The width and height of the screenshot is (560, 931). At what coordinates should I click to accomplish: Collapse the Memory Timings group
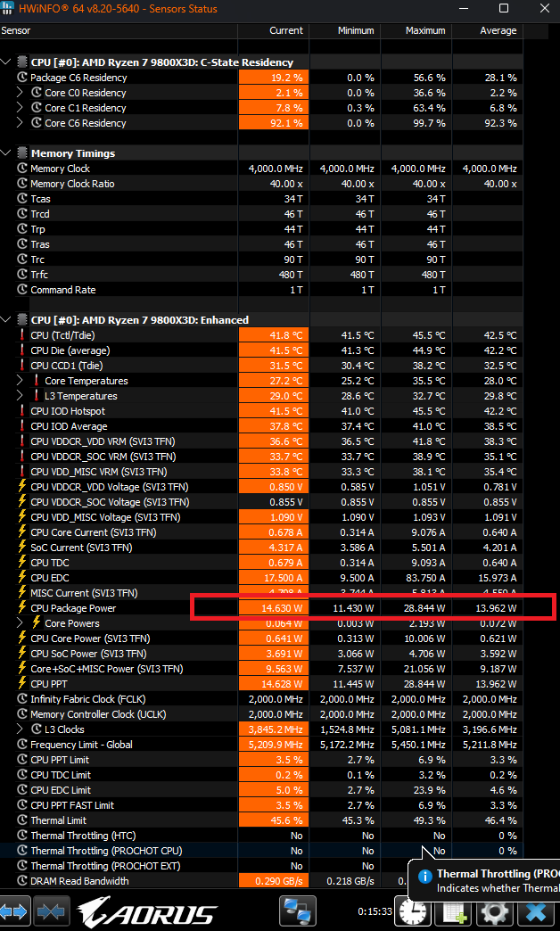click(x=8, y=153)
